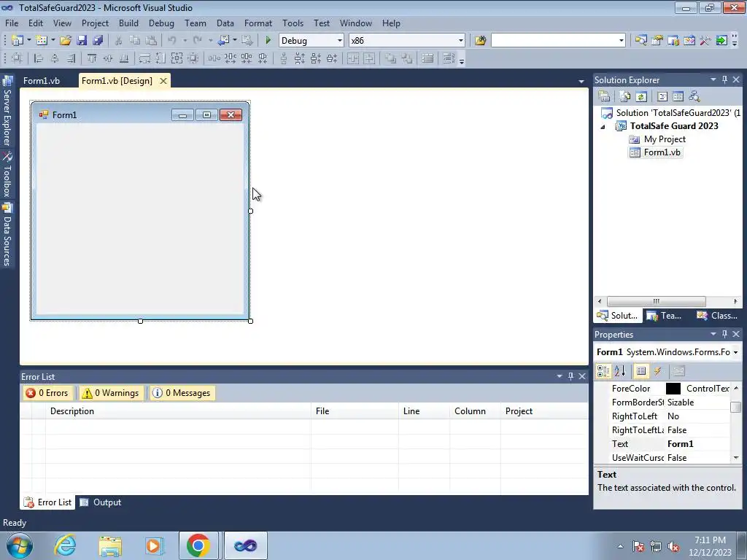This screenshot has height=560, width=747.
Task: Switch to the Events lightning view
Action: coord(658,371)
